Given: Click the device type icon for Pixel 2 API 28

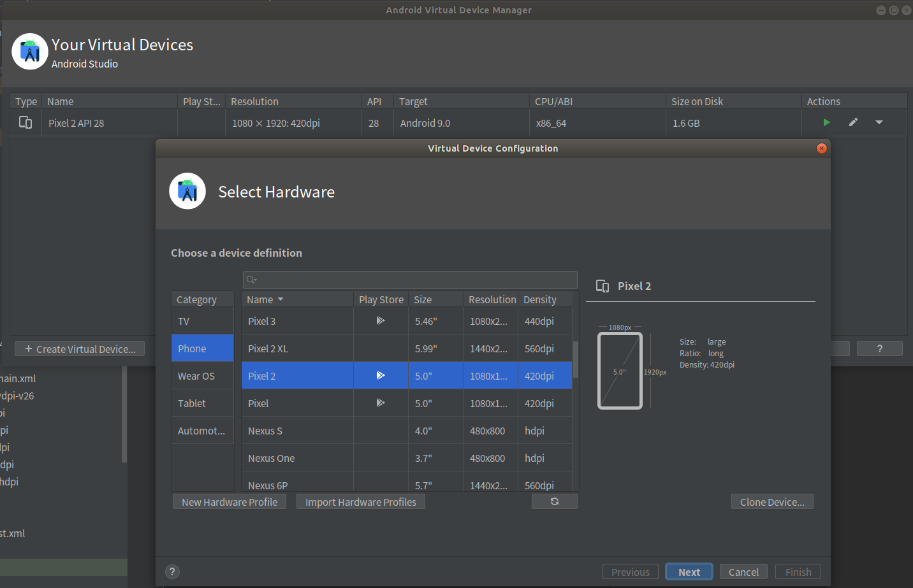Looking at the screenshot, I should point(26,122).
